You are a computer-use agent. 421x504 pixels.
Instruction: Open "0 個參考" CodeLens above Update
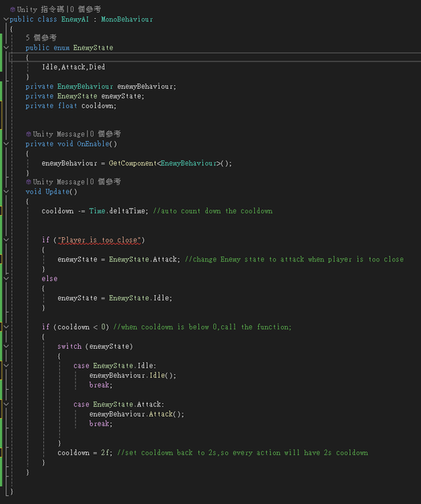[x=105, y=182]
